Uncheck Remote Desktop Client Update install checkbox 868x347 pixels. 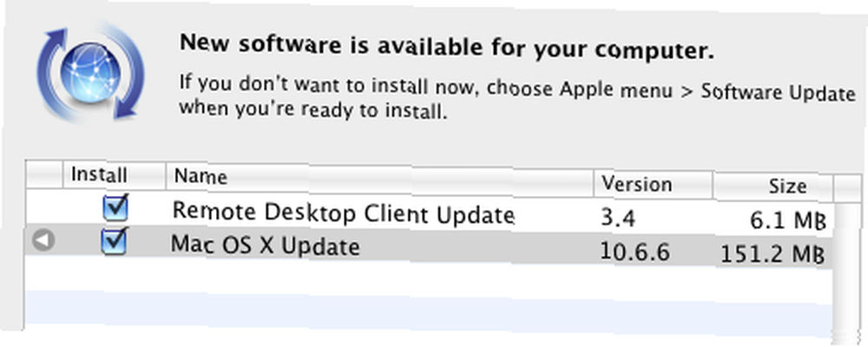pyautogui.click(x=115, y=208)
